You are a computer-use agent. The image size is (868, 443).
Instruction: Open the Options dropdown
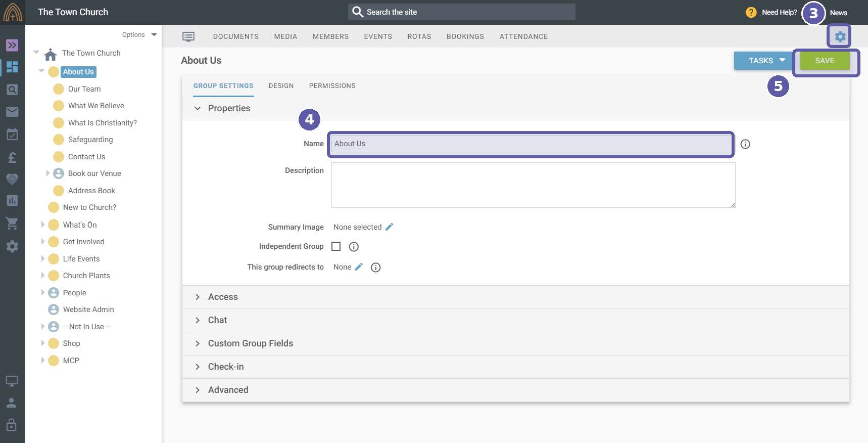(x=139, y=35)
